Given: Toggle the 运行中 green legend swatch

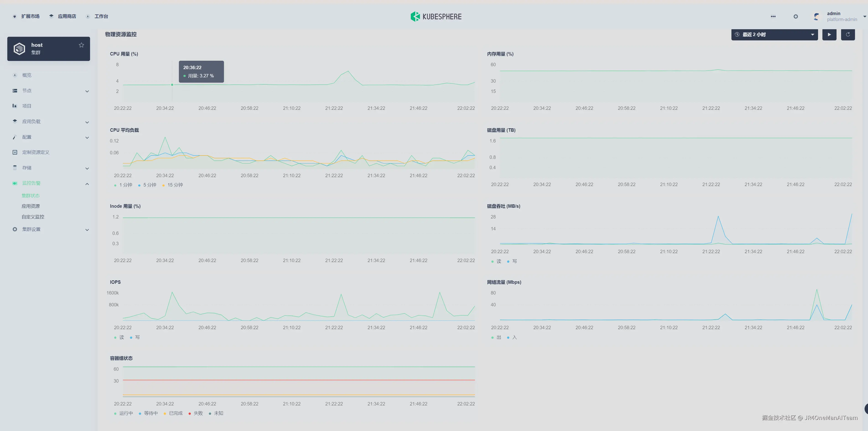Looking at the screenshot, I should click(x=115, y=413).
